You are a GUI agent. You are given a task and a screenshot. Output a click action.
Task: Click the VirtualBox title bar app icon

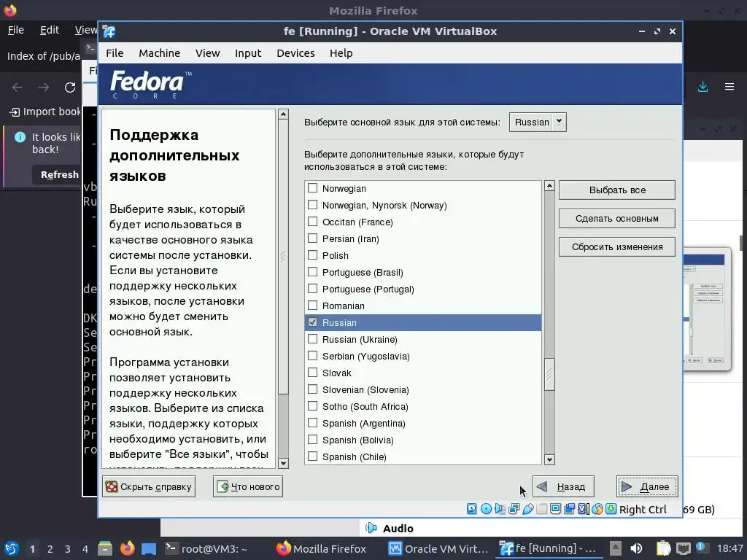(x=109, y=31)
